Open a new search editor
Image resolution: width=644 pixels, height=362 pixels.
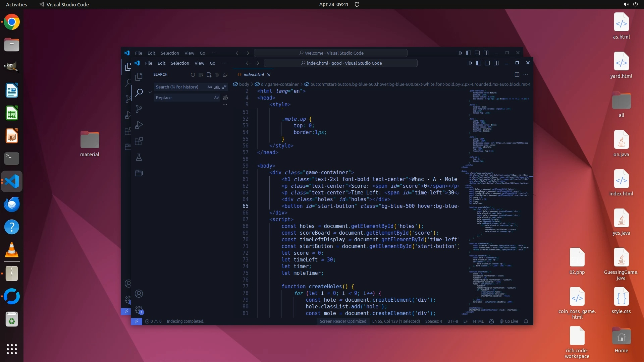click(x=209, y=75)
